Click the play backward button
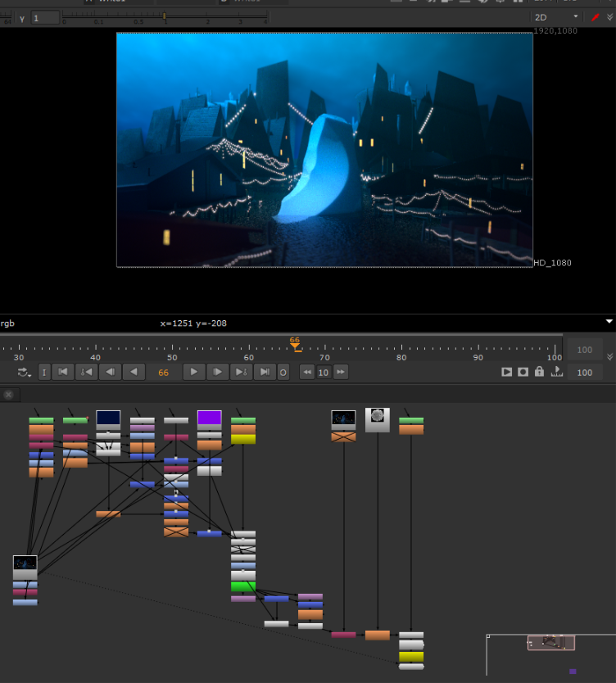This screenshot has width=616, height=683. point(134,372)
